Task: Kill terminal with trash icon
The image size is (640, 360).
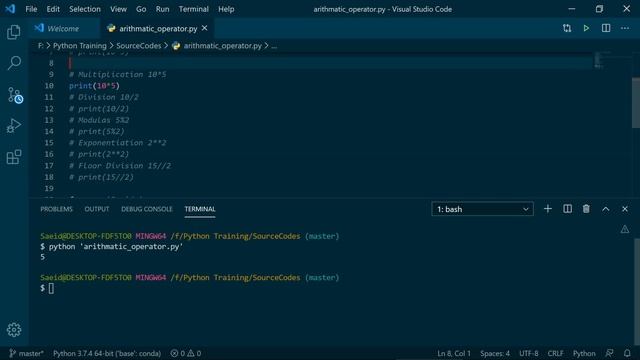Action: [586, 209]
